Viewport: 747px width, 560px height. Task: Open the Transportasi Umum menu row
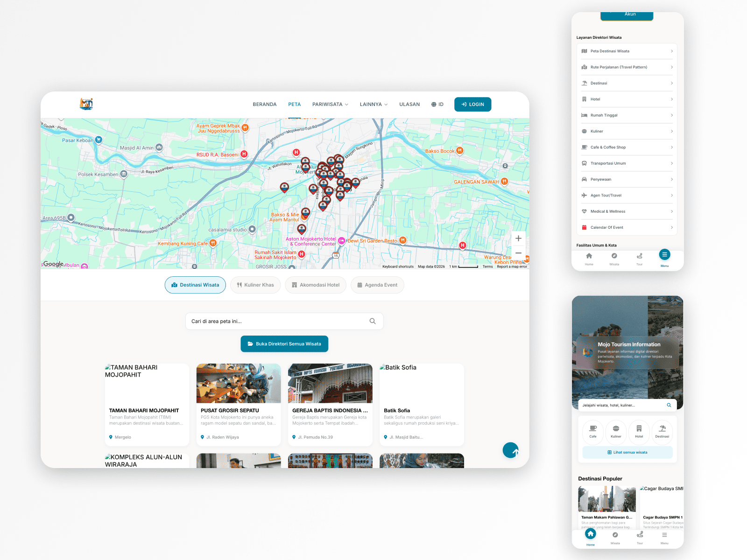point(627,163)
